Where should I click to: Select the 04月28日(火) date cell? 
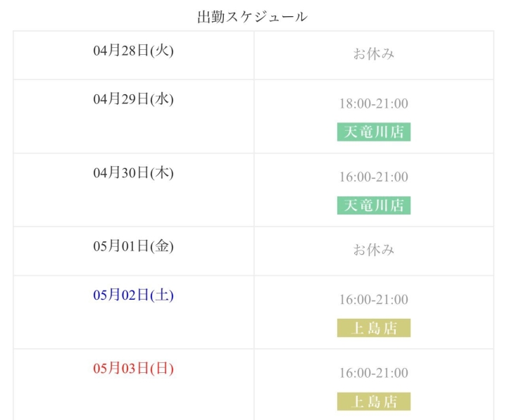[133, 51]
